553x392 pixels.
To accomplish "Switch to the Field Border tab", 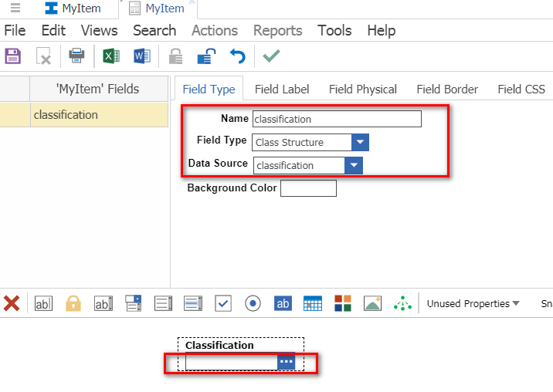I will tap(447, 90).
